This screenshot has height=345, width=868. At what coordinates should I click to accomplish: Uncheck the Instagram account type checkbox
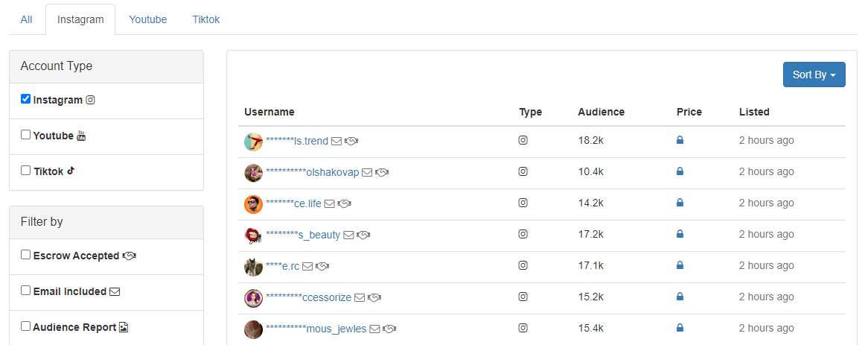pos(26,99)
